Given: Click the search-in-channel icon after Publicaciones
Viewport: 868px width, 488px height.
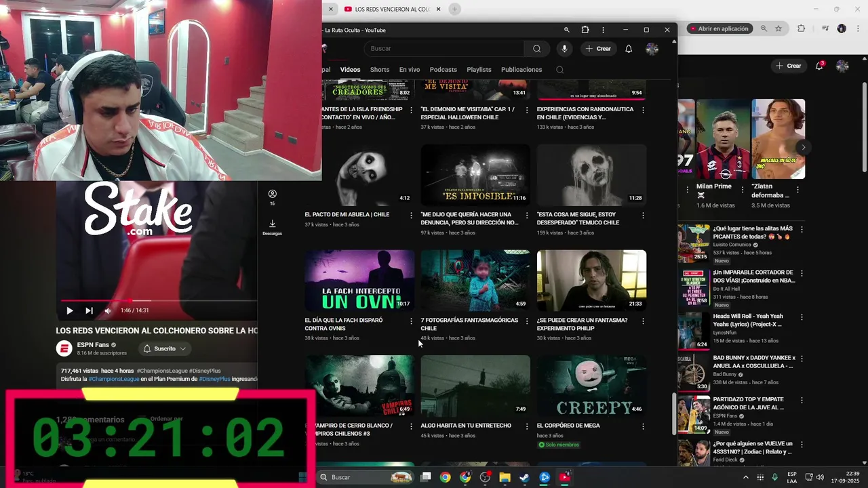Looking at the screenshot, I should point(559,70).
